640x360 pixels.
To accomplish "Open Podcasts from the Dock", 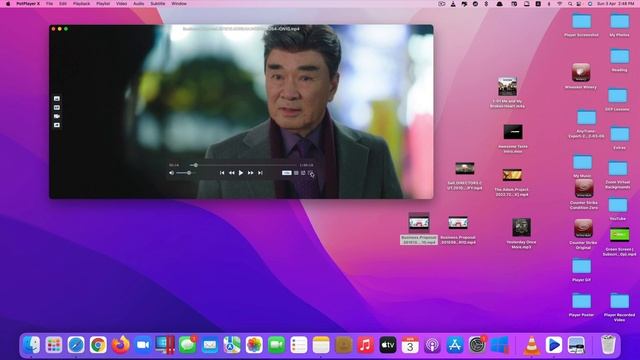I will point(432,345).
